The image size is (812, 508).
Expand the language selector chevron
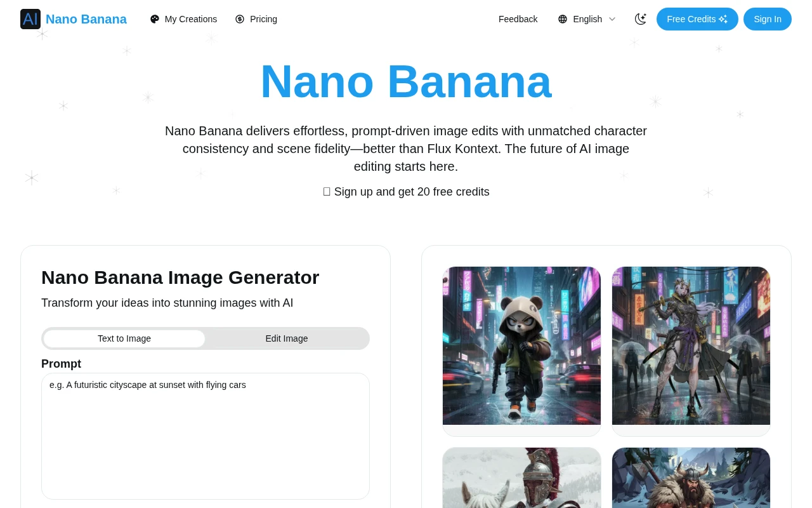click(x=612, y=19)
